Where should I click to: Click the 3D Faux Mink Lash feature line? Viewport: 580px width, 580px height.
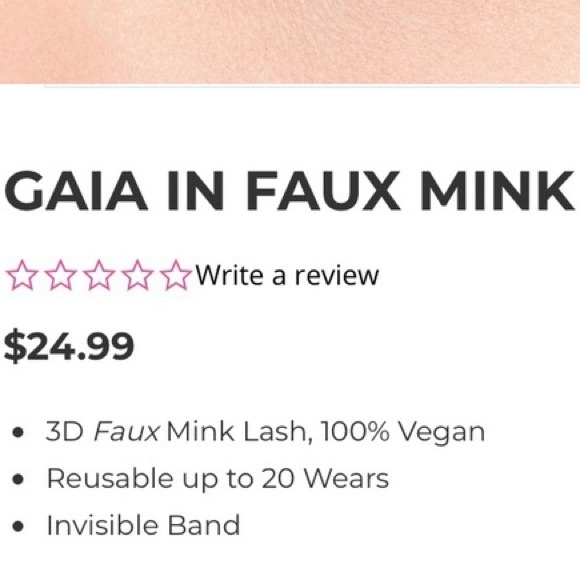265,432
